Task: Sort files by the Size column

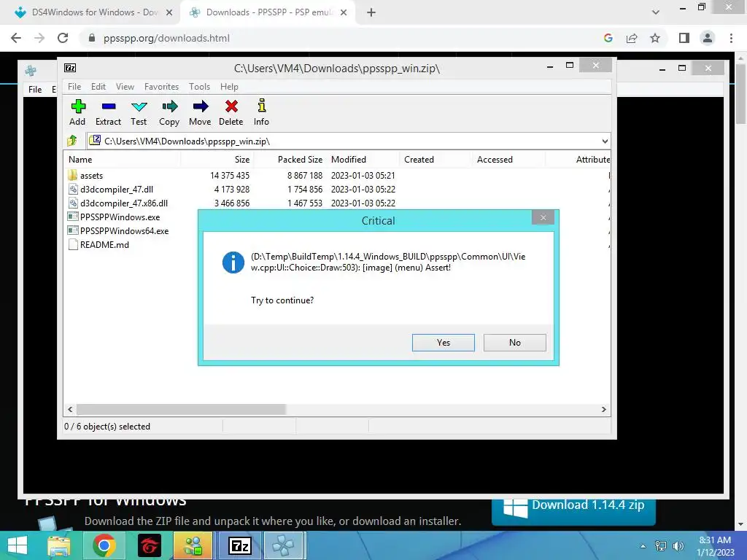Action: coord(217,160)
